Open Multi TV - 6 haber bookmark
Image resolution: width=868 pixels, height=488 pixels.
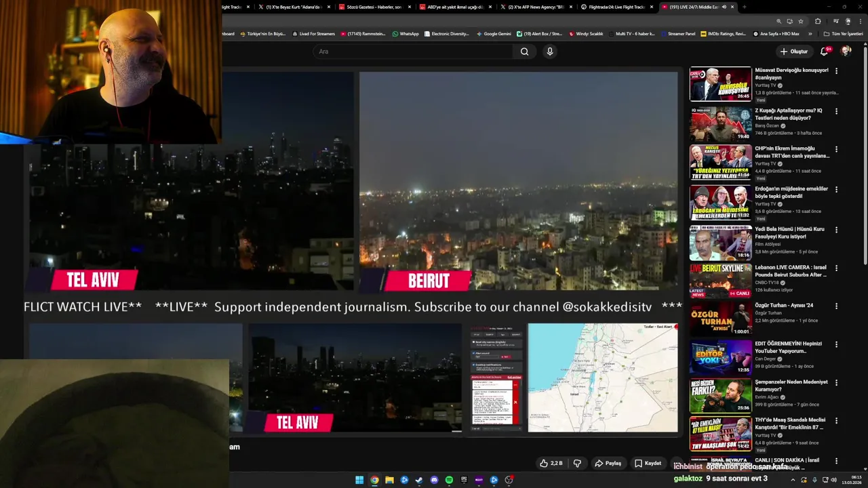pos(632,34)
